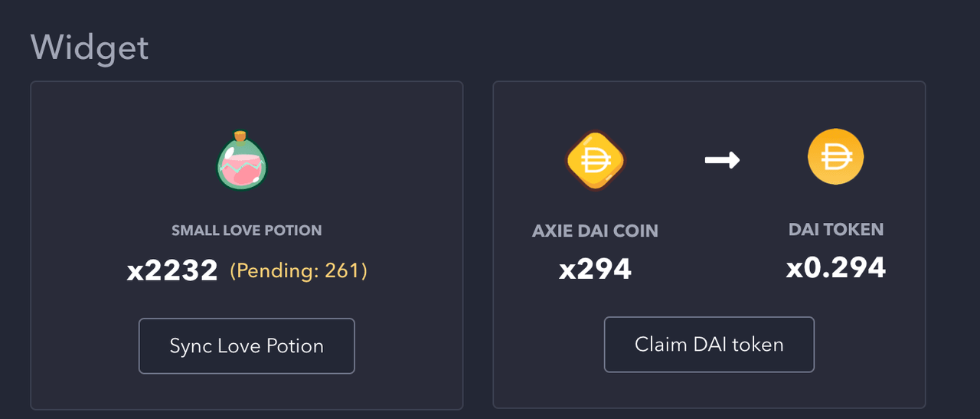
Task: Select the DAI TOKEN label
Action: click(x=835, y=229)
